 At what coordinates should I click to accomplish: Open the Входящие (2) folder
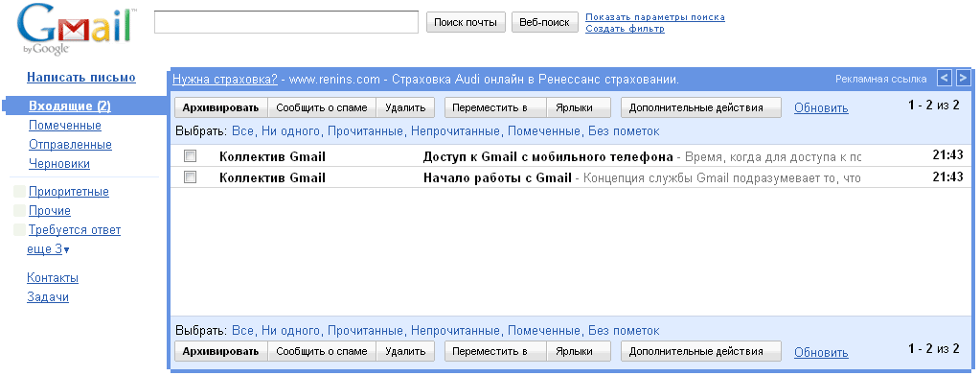pyautogui.click(x=70, y=106)
